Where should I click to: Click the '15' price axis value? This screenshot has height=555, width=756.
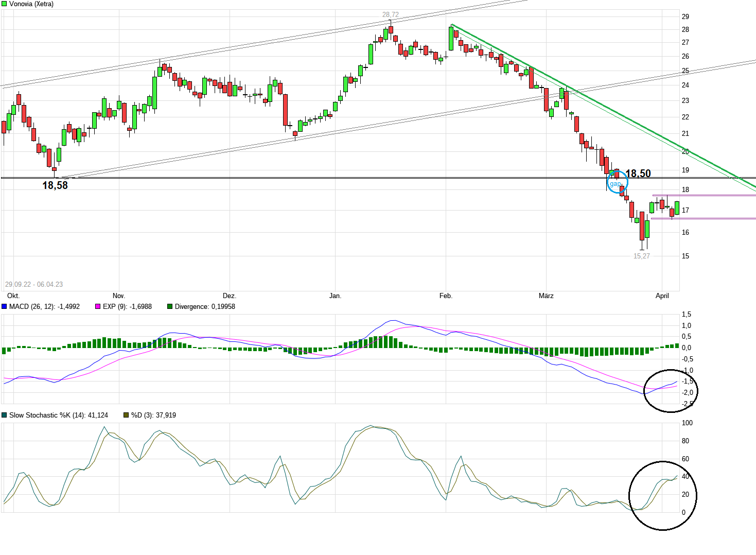(x=685, y=256)
